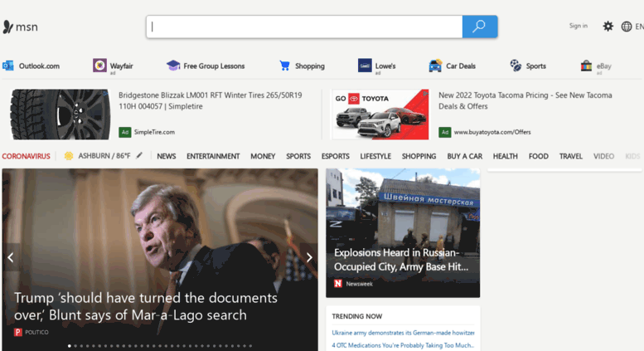Click the sun weather icon

(x=69, y=156)
